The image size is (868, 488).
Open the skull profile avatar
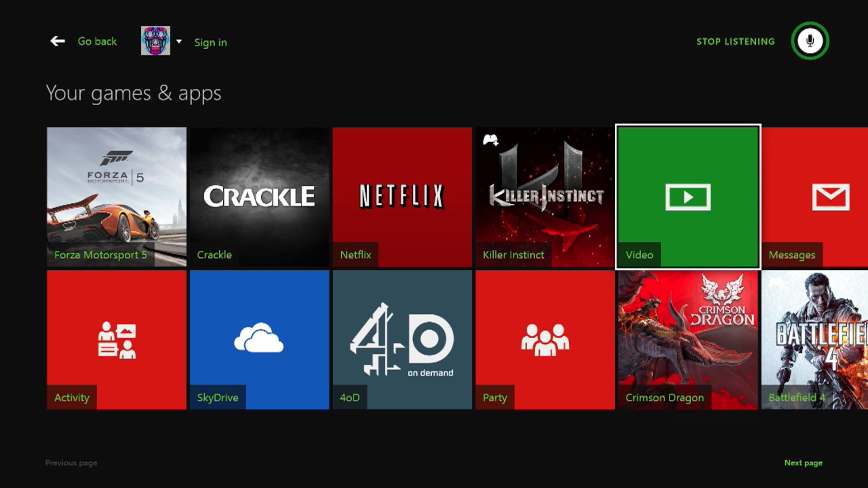156,41
